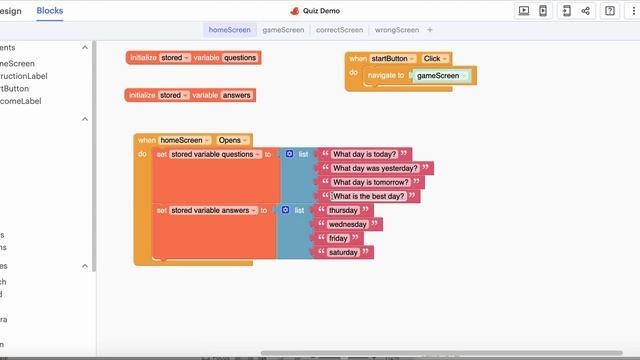Click the horizontal workspace scrollbar
The width and height of the screenshot is (640, 360).
click(441, 353)
